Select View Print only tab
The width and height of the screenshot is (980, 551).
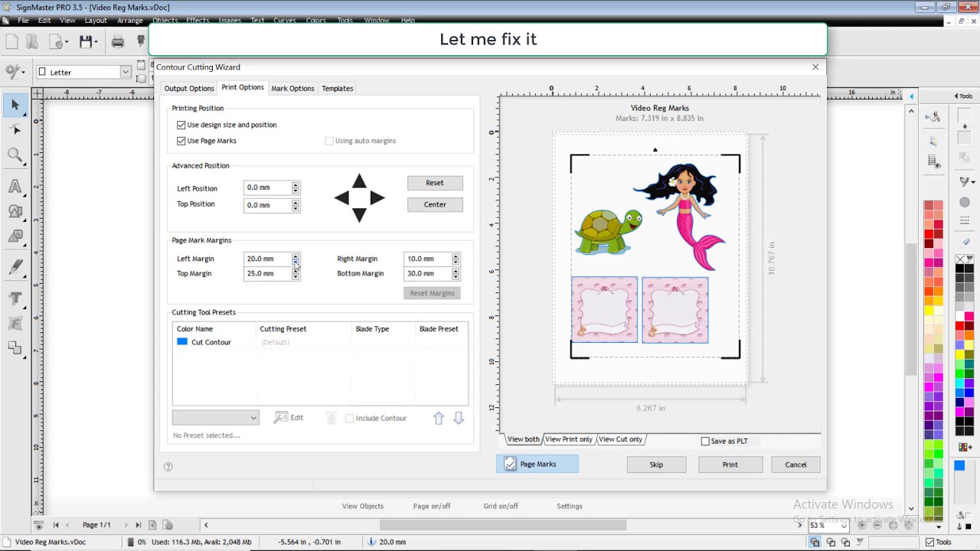pyautogui.click(x=569, y=440)
